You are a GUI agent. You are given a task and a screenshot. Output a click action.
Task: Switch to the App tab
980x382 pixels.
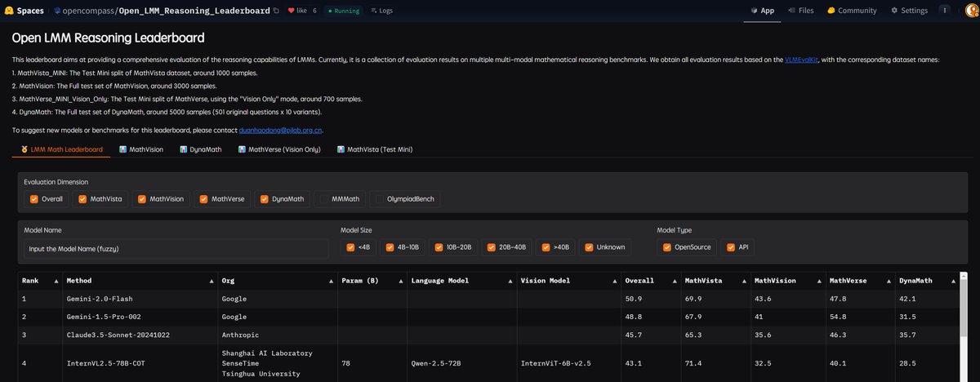coord(761,11)
